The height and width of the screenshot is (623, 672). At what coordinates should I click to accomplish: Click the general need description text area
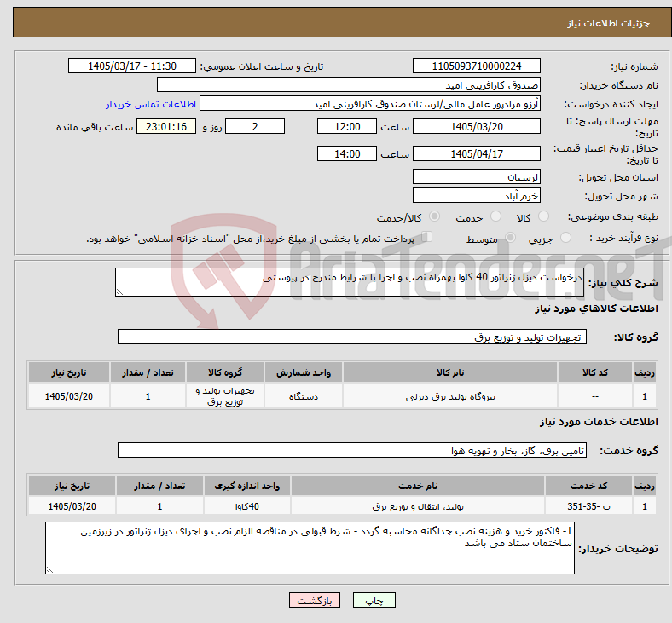point(350,282)
